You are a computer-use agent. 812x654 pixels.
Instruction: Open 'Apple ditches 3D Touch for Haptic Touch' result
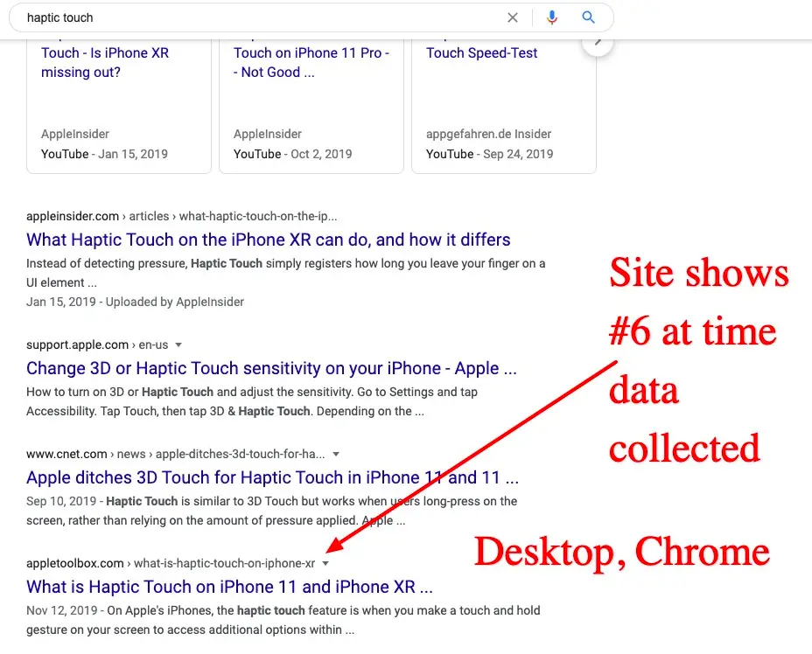point(272,477)
